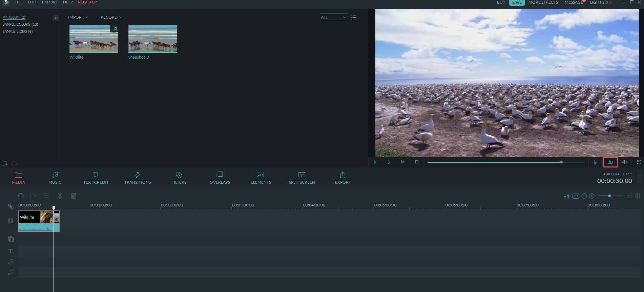Stop the preview playback
This screenshot has height=292, width=644.
point(417,162)
